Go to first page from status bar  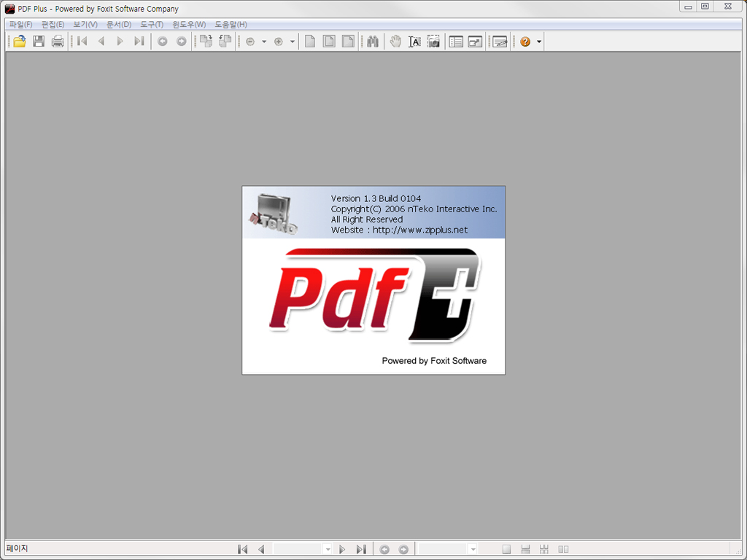[x=242, y=549]
